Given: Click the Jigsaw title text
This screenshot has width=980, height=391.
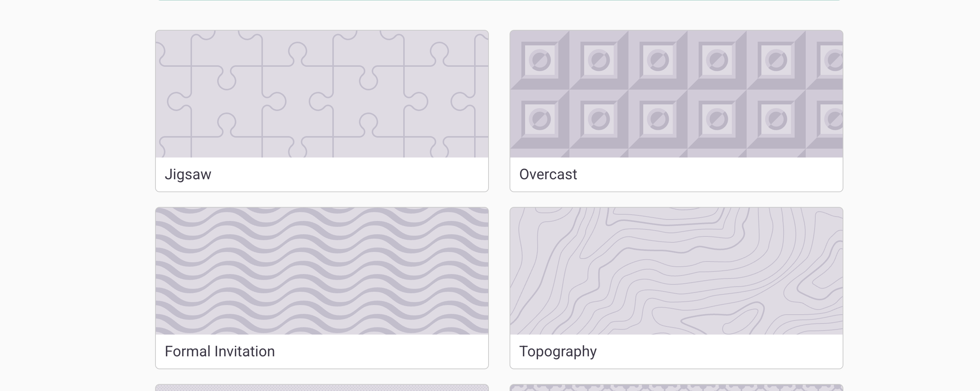Looking at the screenshot, I should point(188,174).
